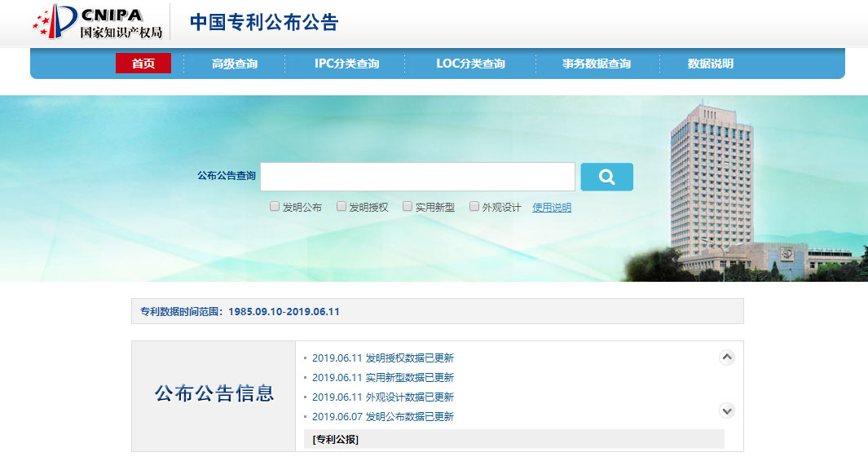Open IPC分类查询 in the navigation bar
The image size is (868, 474).
click(x=346, y=64)
